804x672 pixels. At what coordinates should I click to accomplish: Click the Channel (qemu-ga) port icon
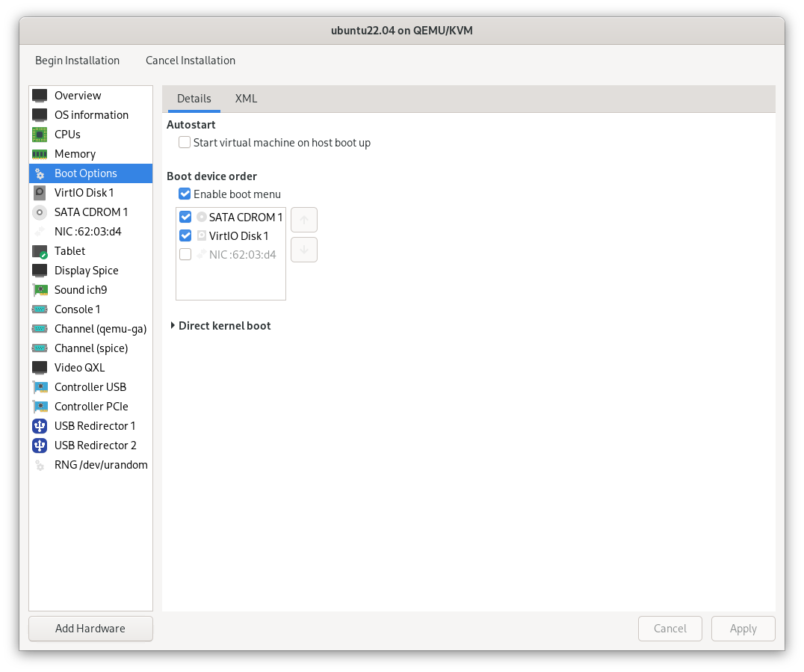40,329
